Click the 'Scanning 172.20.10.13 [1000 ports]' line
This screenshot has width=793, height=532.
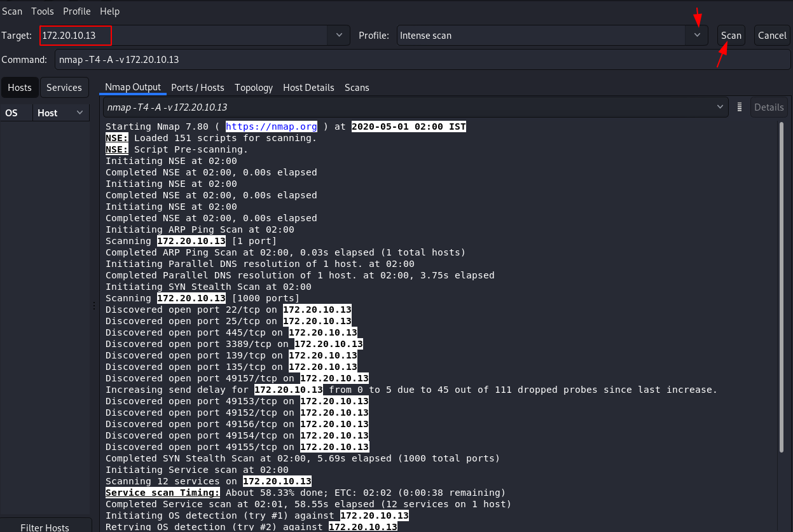[x=203, y=299]
